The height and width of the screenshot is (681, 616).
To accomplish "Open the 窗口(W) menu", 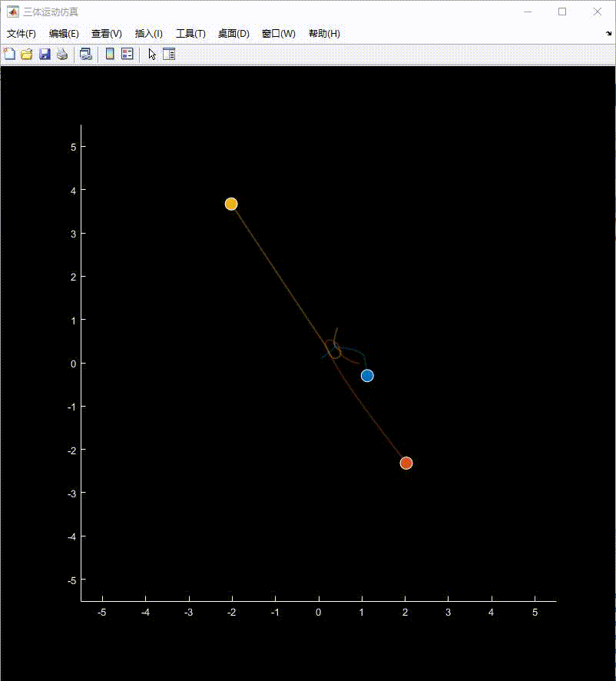I will click(x=278, y=34).
